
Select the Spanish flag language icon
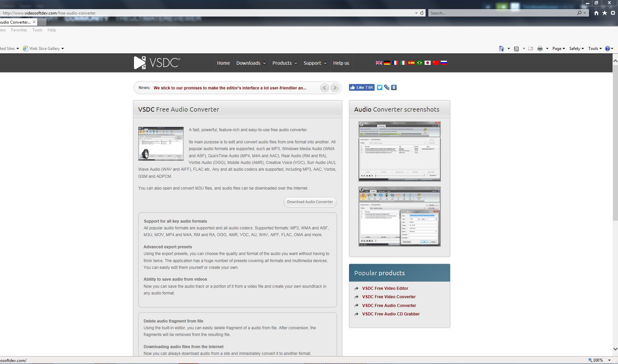tap(411, 63)
